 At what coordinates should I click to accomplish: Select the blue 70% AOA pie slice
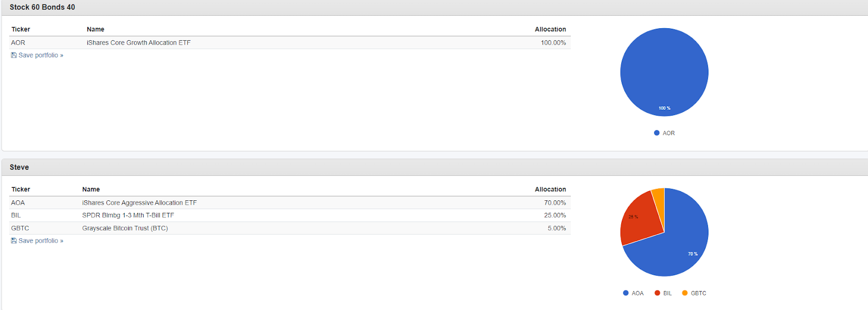pos(678,244)
